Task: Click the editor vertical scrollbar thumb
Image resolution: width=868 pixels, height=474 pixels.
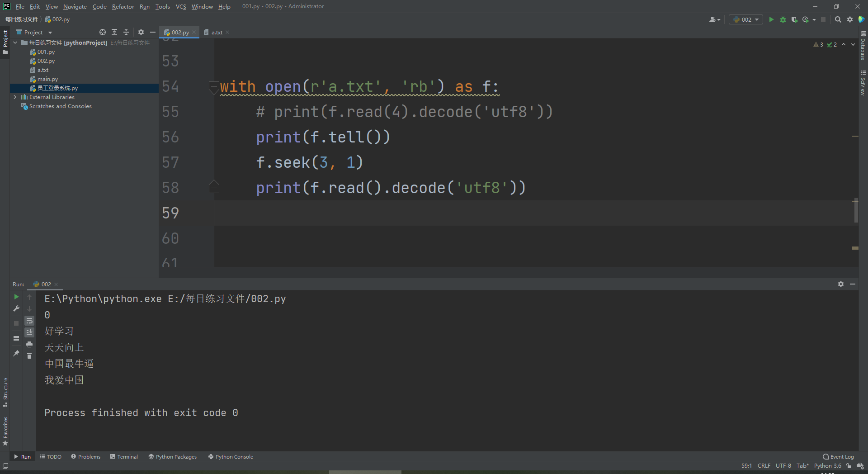Action: (856, 210)
